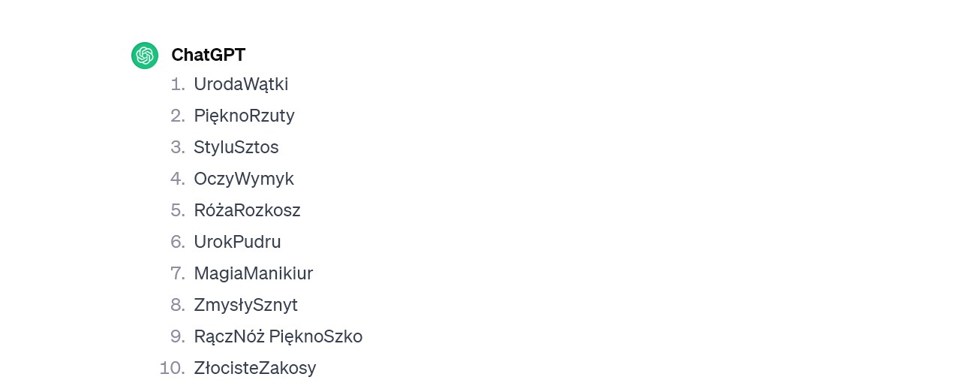Image resolution: width=980 pixels, height=386 pixels.
Task: Click the ChatGPT author name label
Action: pos(208,55)
